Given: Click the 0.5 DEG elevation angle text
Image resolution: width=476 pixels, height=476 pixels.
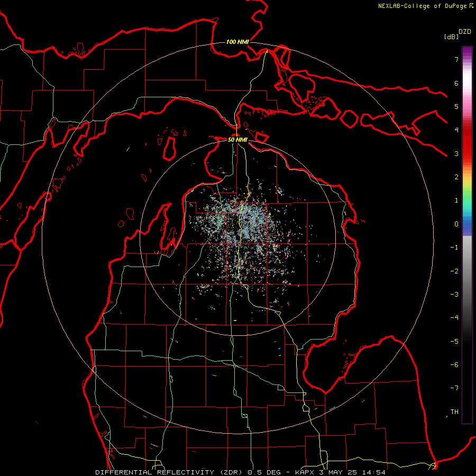Looking at the screenshot, I should pos(266,472).
